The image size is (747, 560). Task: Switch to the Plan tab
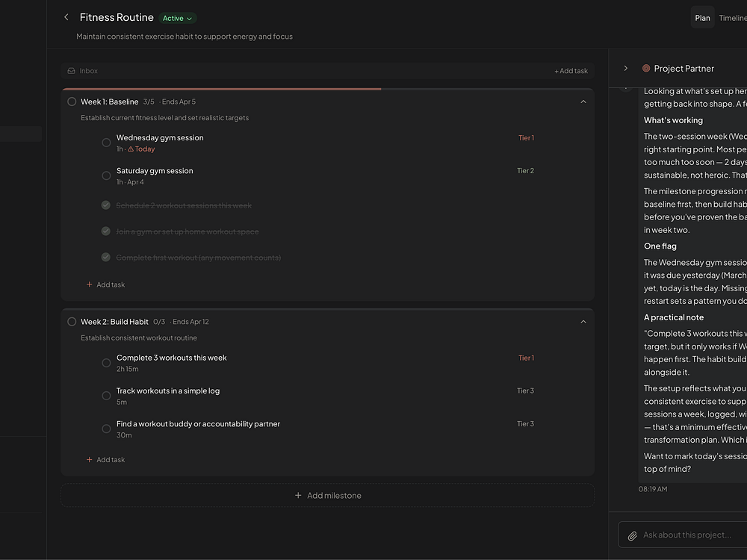point(702,18)
